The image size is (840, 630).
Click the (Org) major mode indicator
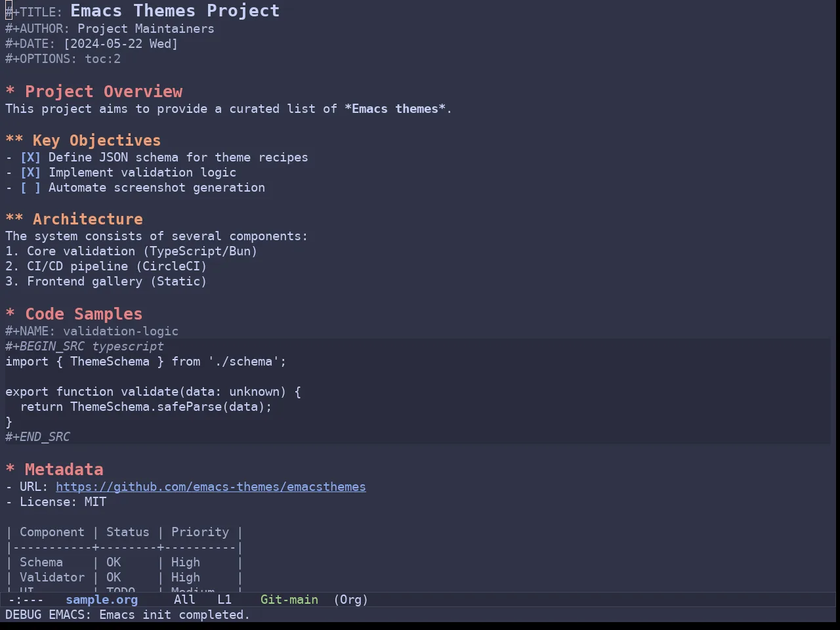351,600
